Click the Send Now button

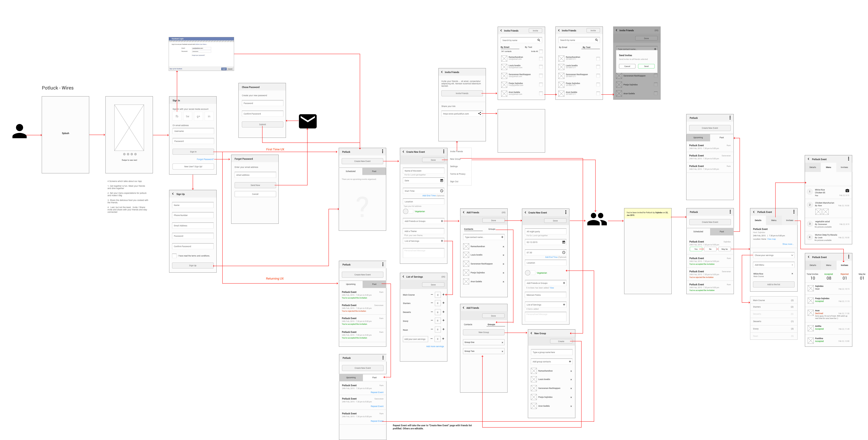pos(255,185)
